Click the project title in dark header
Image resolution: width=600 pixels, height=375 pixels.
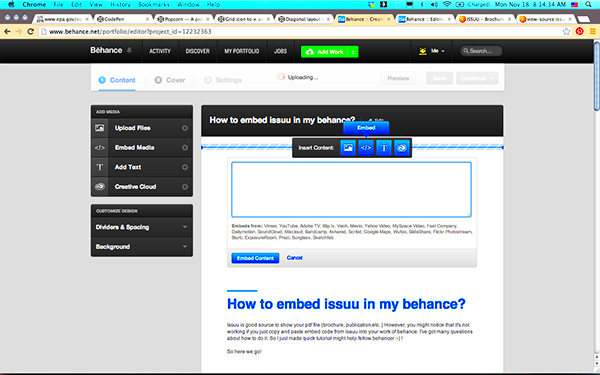point(282,120)
